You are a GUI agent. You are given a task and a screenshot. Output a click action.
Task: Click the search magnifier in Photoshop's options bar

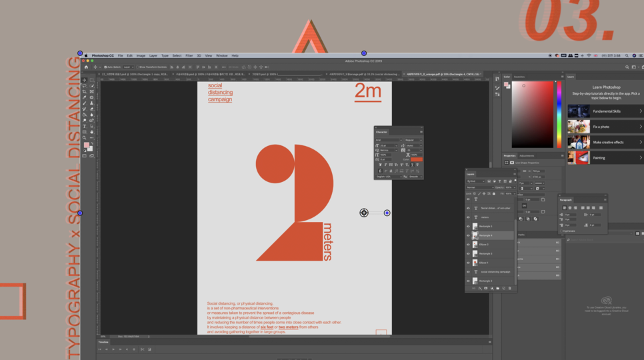coord(627,67)
